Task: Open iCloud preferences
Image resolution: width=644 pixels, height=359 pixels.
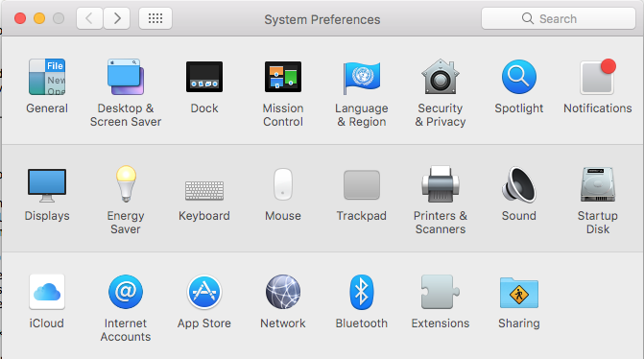Action: pyautogui.click(x=47, y=292)
